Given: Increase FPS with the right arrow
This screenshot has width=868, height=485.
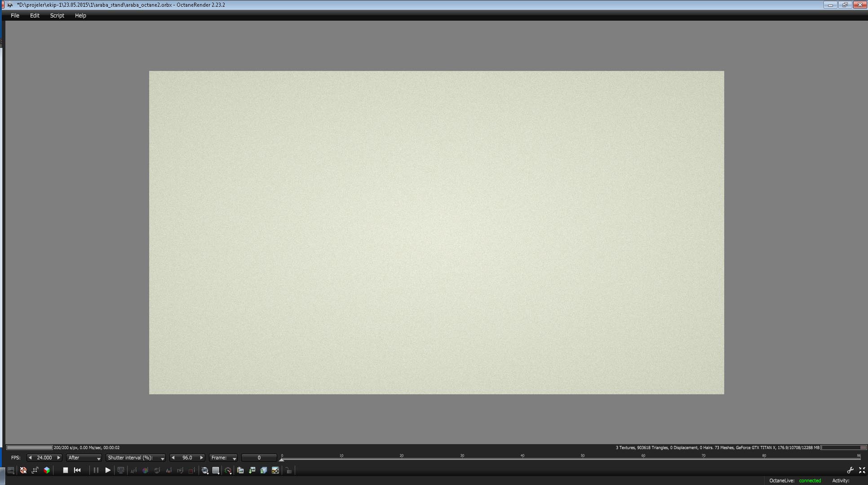Looking at the screenshot, I should click(58, 458).
